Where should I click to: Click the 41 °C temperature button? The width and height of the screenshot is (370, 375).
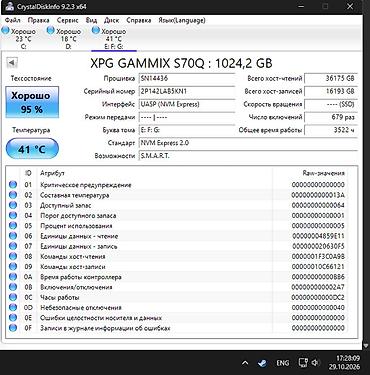32,149
